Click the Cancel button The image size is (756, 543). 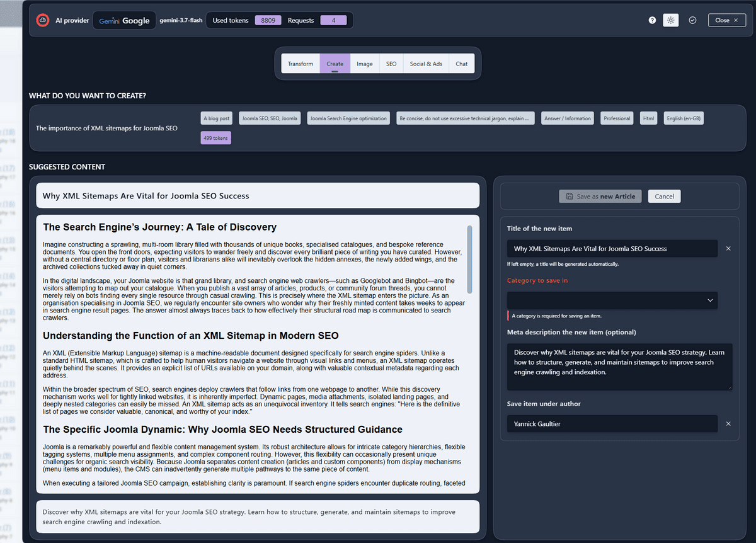[665, 197]
